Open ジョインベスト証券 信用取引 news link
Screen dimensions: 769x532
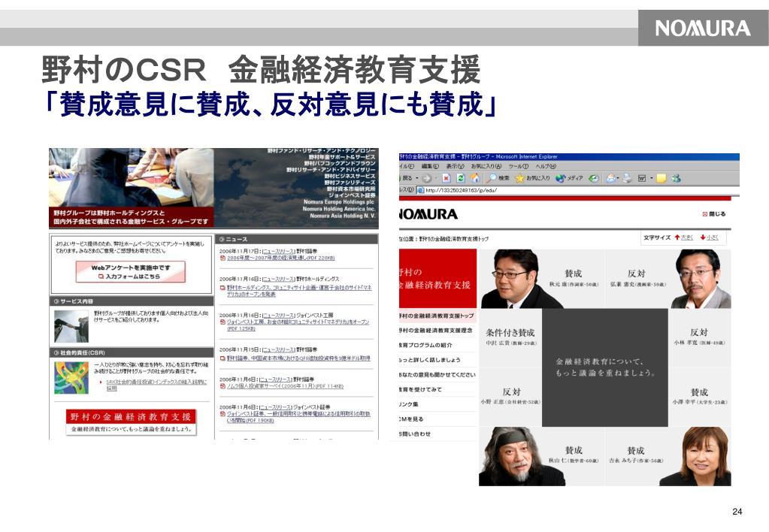point(298,417)
